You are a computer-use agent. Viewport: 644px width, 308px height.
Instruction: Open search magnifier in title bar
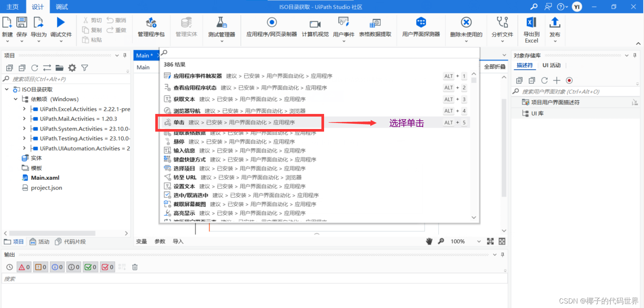pyautogui.click(x=533, y=6)
